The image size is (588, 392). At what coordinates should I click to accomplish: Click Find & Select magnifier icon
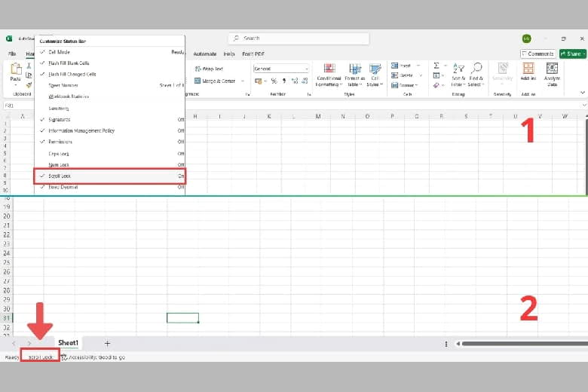coord(476,69)
